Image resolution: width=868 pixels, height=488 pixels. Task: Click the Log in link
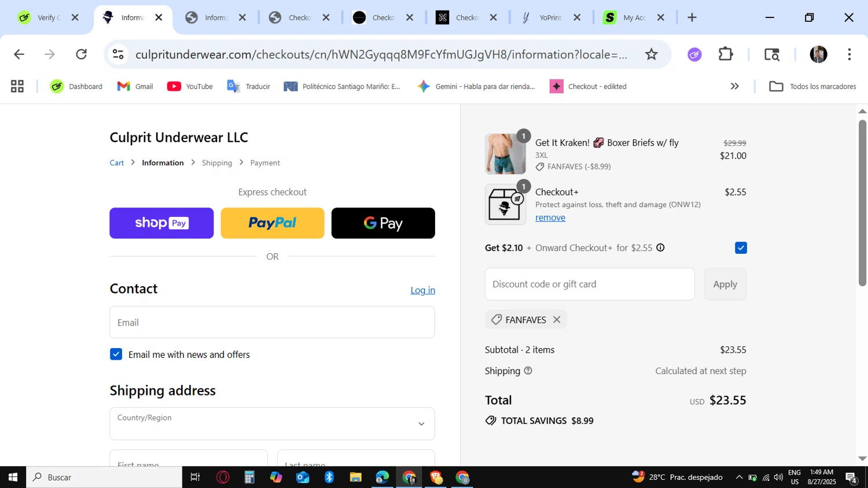(423, 290)
